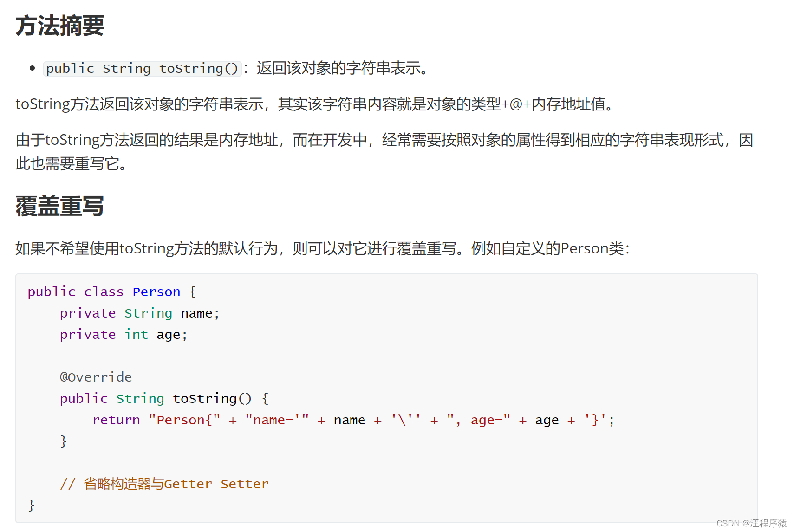Click the CSDN @汪程序猿 watermark
Screen dimensions: 794x532
pyautogui.click(x=751, y=523)
